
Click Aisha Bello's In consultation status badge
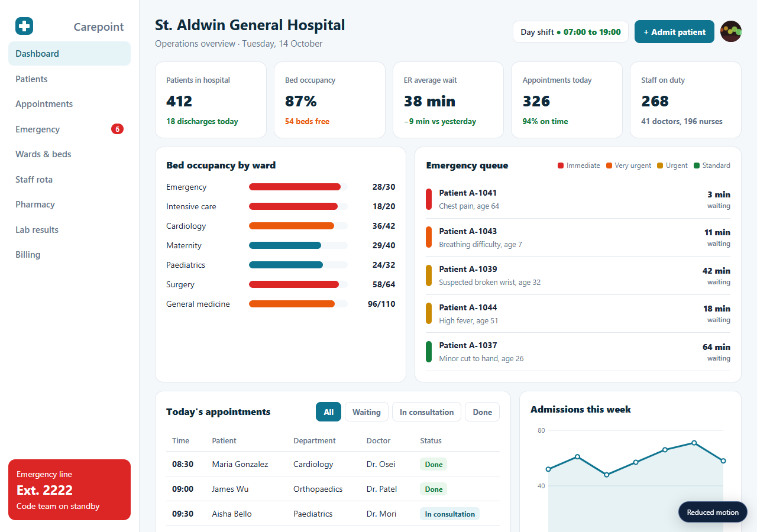click(449, 514)
